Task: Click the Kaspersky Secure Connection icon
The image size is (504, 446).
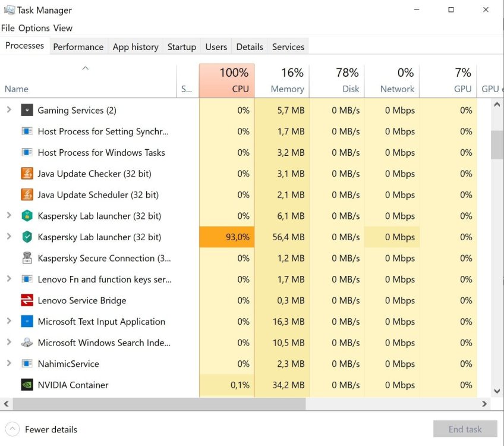Action: coord(27,258)
